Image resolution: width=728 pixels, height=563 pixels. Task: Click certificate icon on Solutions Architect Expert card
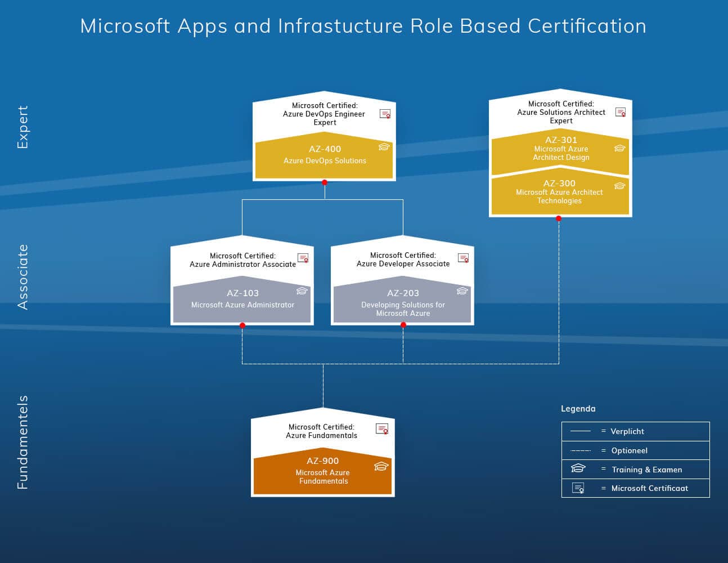[x=620, y=112]
